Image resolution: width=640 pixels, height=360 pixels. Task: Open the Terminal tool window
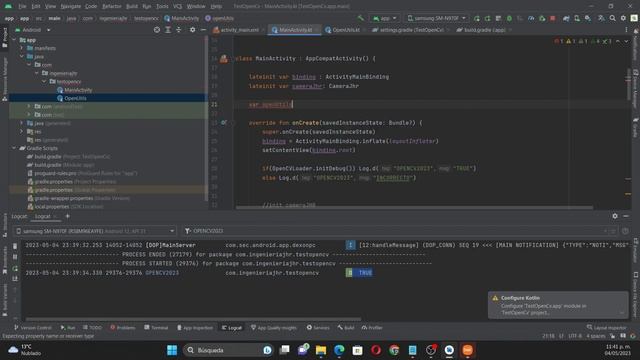click(156, 327)
